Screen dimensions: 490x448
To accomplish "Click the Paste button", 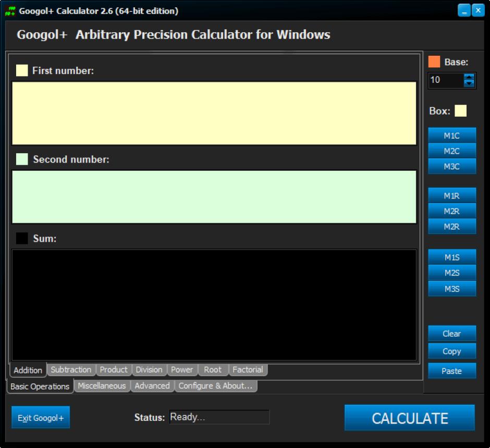I will pyautogui.click(x=452, y=371).
